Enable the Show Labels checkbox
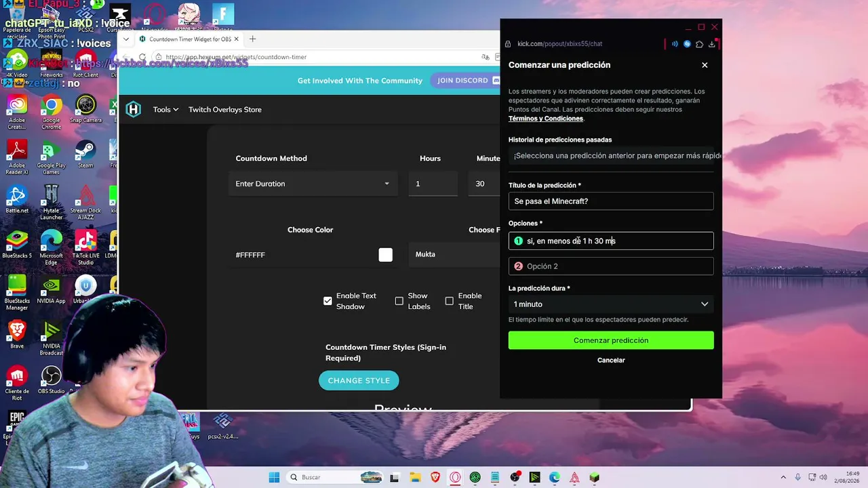Image resolution: width=868 pixels, height=488 pixels. [399, 301]
